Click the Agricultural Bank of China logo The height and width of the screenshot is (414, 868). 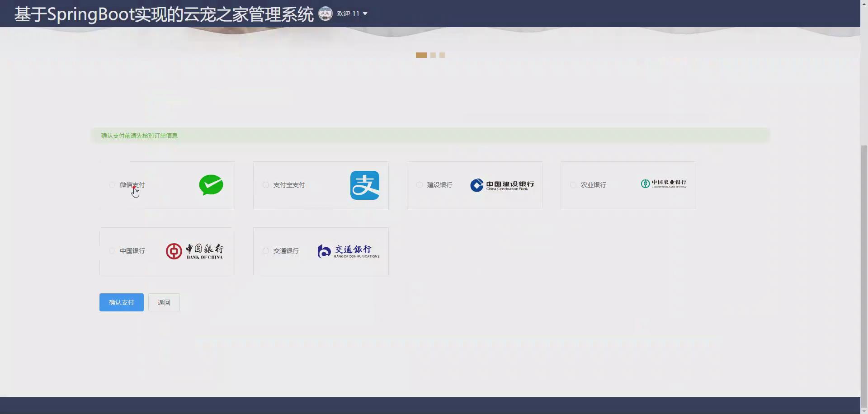tap(664, 183)
